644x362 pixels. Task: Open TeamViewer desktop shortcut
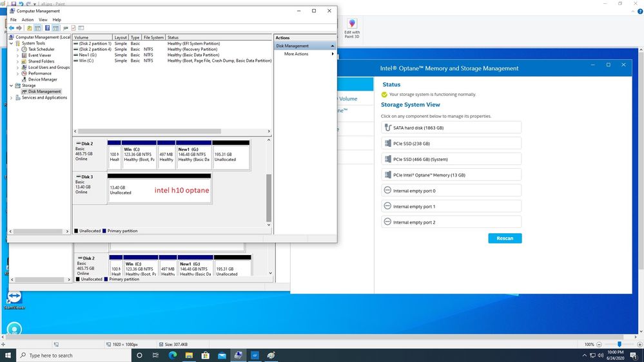14,300
